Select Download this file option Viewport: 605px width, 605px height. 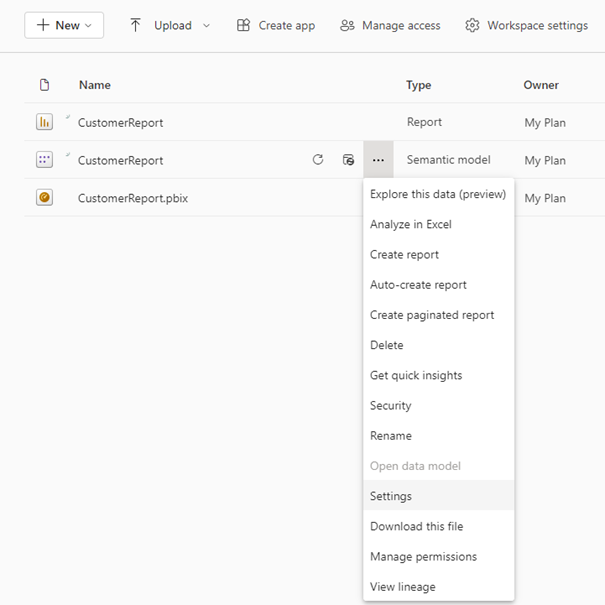[417, 526]
